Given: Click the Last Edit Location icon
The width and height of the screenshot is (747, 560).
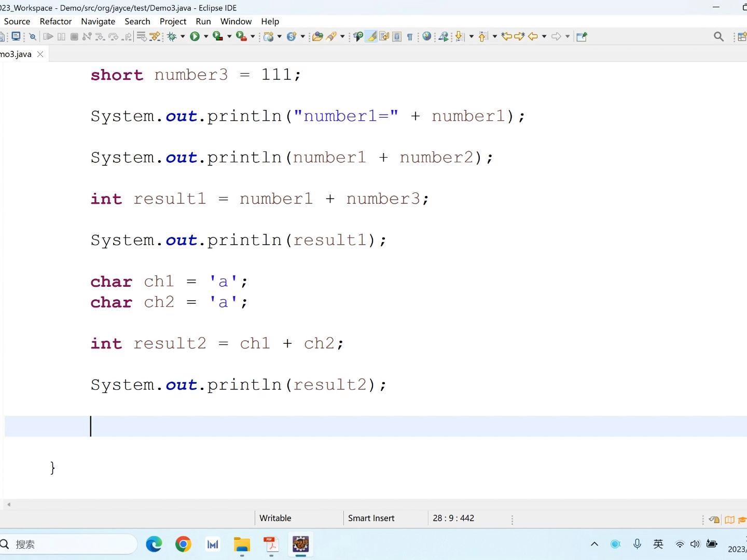Looking at the screenshot, I should pyautogui.click(x=506, y=36).
